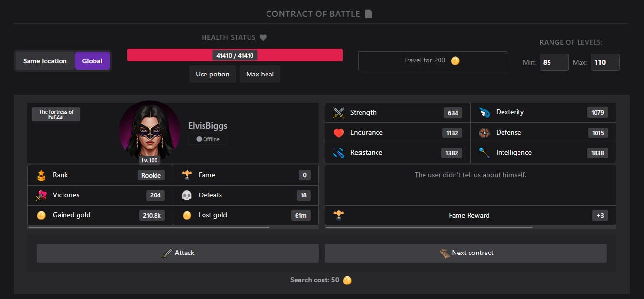Open the ElvisBiggs player name
This screenshot has width=644, height=299.
point(208,126)
